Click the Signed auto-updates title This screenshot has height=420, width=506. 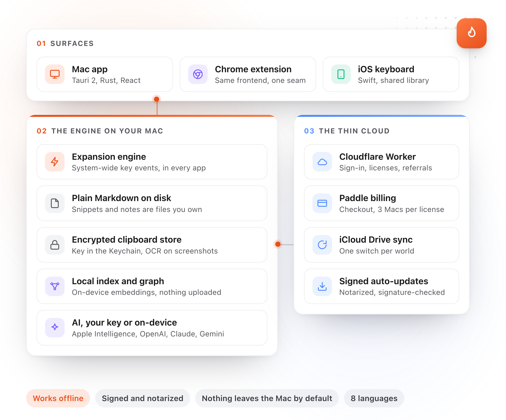coord(384,281)
